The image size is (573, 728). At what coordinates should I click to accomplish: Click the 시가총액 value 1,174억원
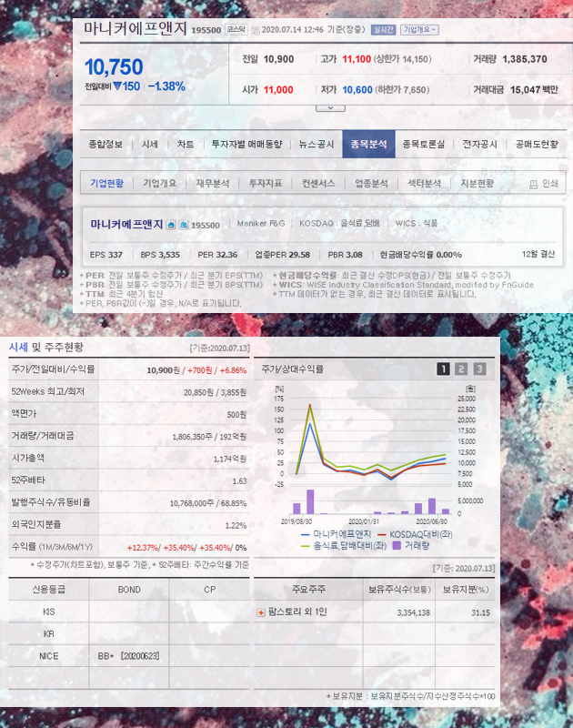230,460
